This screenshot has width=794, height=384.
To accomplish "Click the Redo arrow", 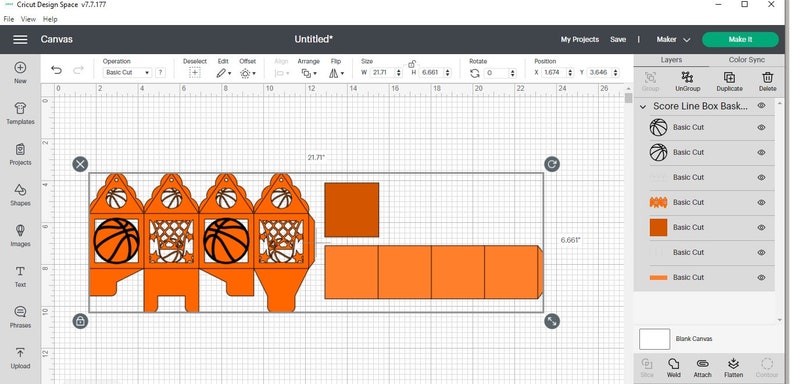I will tap(78, 70).
